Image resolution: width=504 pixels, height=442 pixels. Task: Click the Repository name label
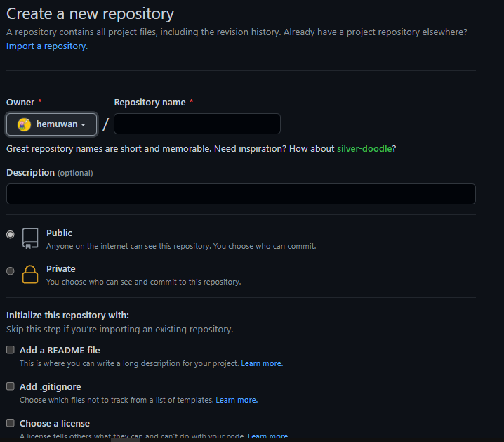tap(150, 103)
